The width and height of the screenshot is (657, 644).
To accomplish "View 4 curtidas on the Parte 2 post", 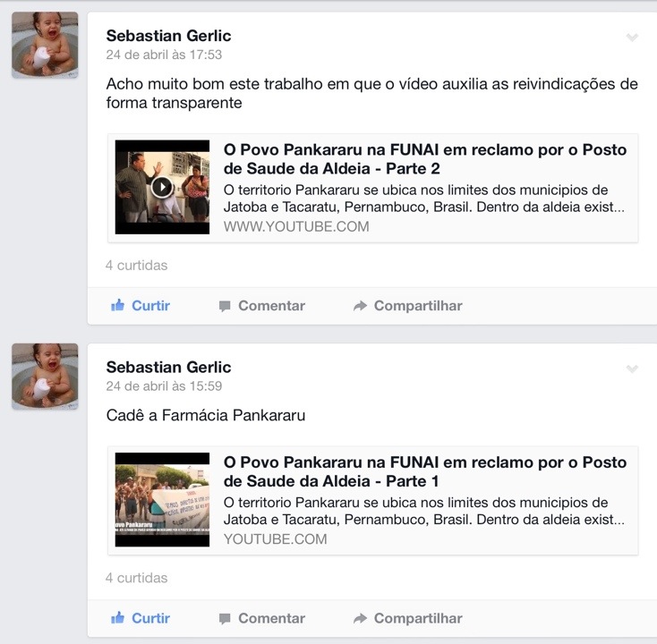I will pyautogui.click(x=137, y=265).
